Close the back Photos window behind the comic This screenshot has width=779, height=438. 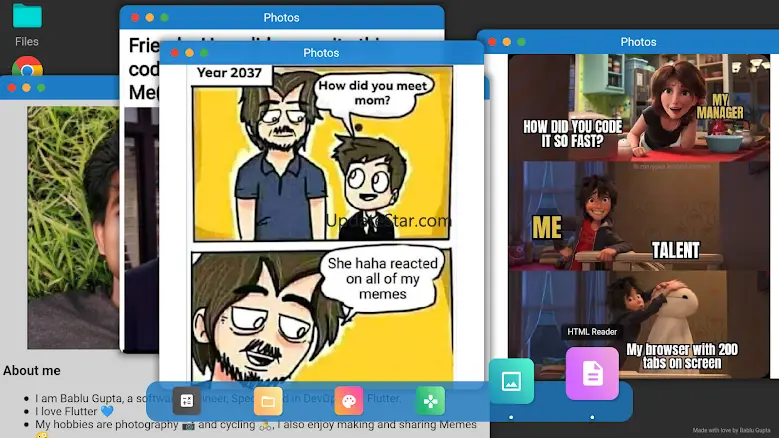coord(135,17)
